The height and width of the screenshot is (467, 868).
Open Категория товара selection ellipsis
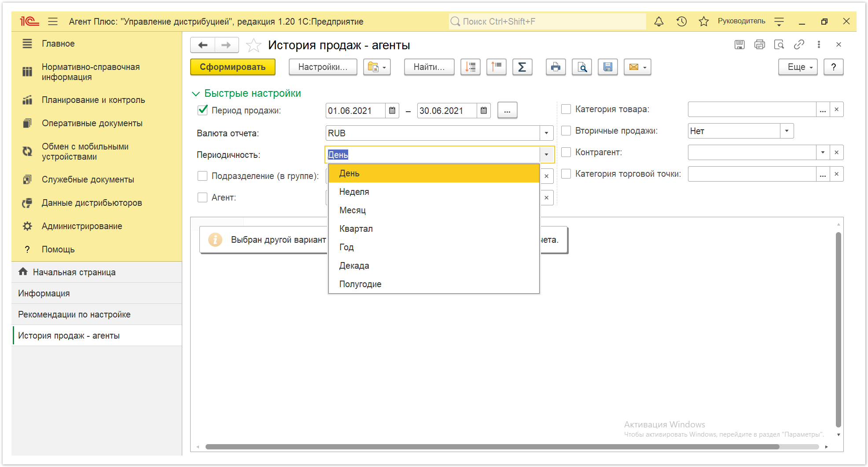[823, 109]
